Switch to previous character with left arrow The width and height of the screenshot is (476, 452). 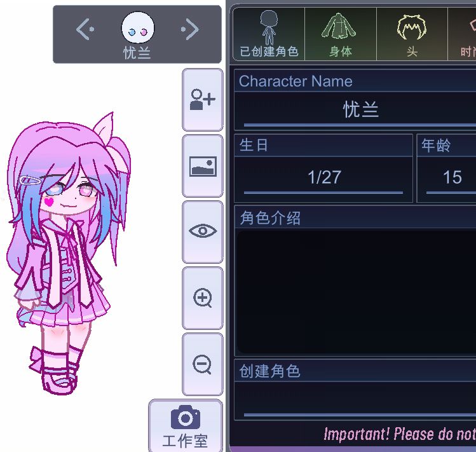85,29
